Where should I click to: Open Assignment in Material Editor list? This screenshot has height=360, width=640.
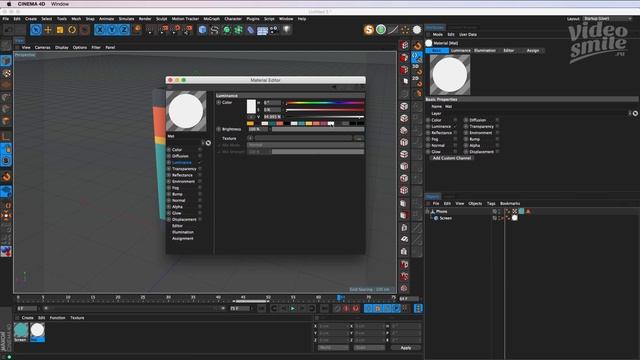pos(182,238)
